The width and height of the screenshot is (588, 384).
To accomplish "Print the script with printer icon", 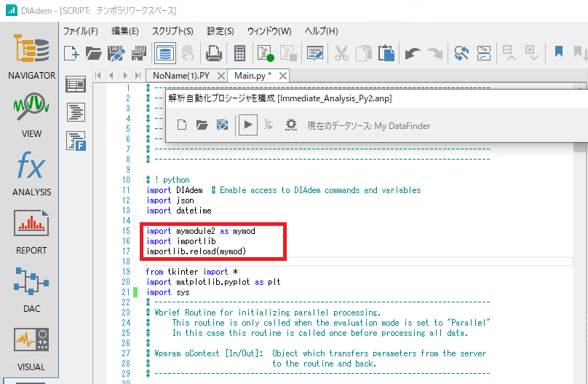I will point(213,53).
